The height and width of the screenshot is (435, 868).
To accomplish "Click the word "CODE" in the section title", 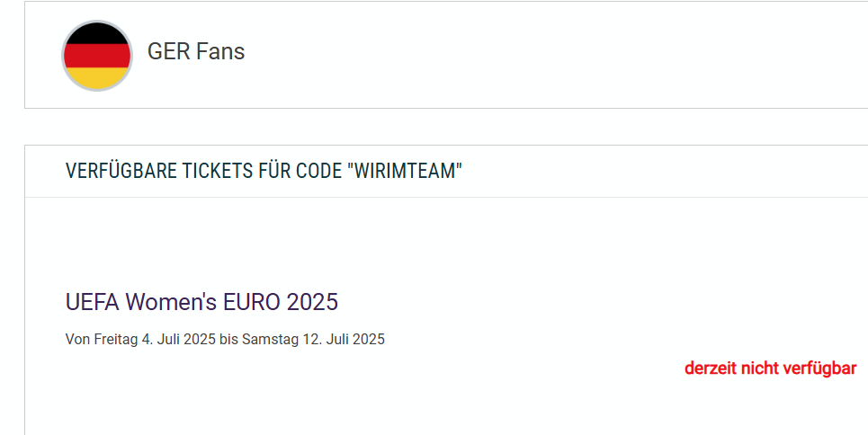I will point(321,171).
